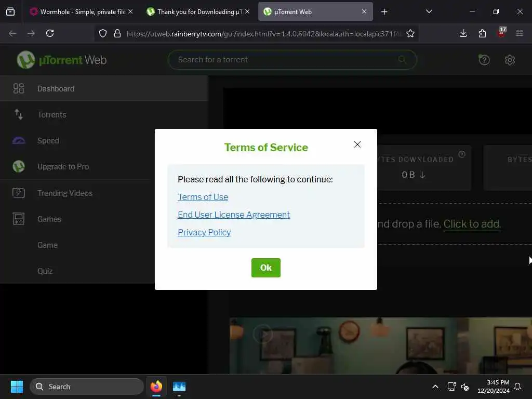Open the browser downloads panel
Image resolution: width=532 pixels, height=399 pixels.
[463, 33]
